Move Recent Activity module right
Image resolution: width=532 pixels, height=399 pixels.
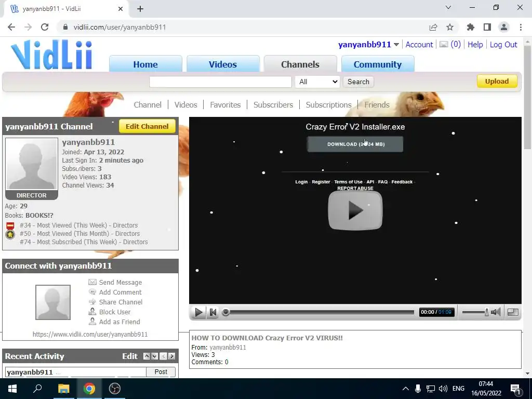[171, 356]
